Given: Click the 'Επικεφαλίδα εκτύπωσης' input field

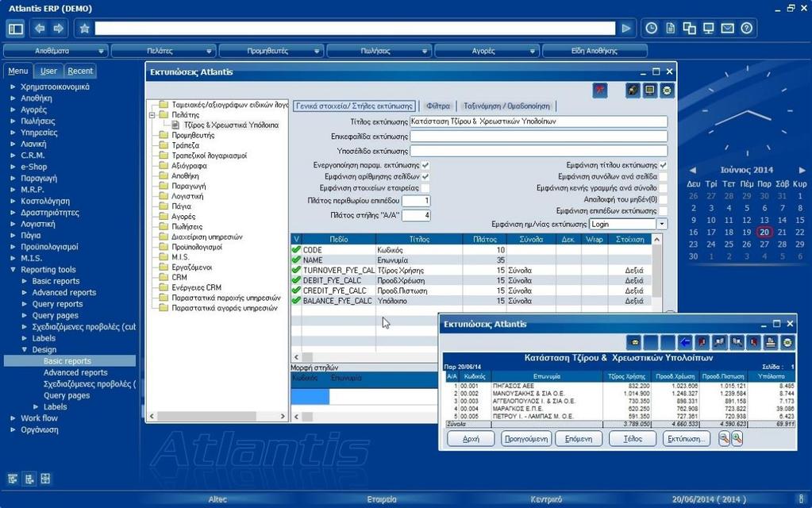Looking at the screenshot, I should [x=538, y=137].
